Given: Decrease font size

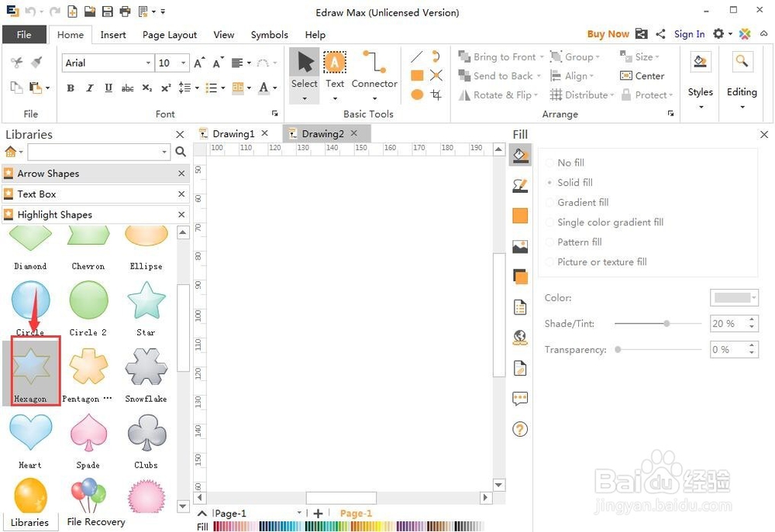Looking at the screenshot, I should 218,63.
